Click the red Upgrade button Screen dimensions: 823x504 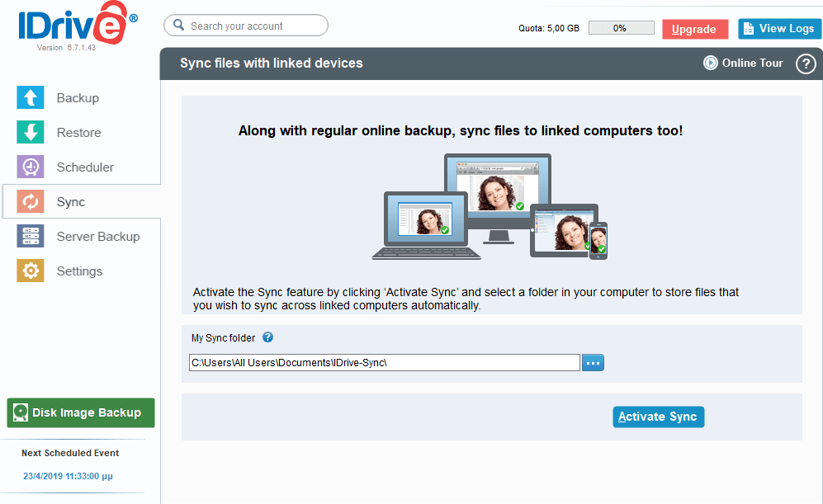(695, 30)
